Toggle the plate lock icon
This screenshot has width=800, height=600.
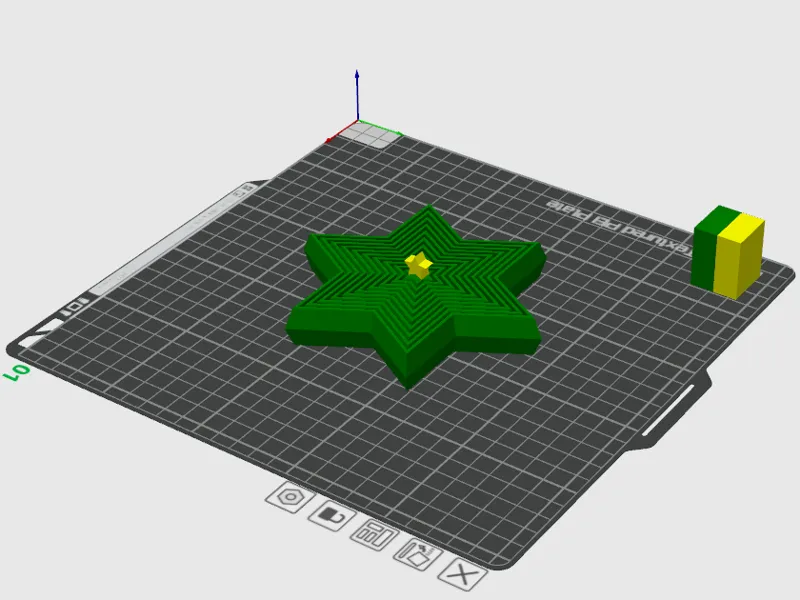coord(332,515)
